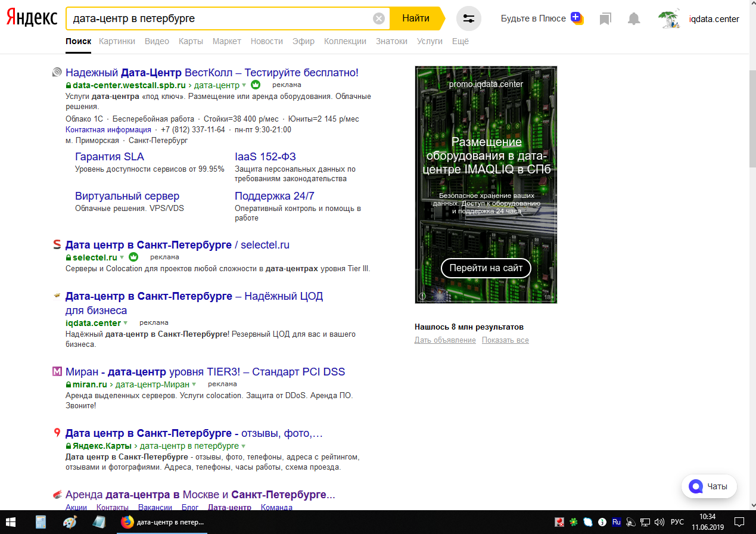Launch Paint from the taskbar

[70, 522]
